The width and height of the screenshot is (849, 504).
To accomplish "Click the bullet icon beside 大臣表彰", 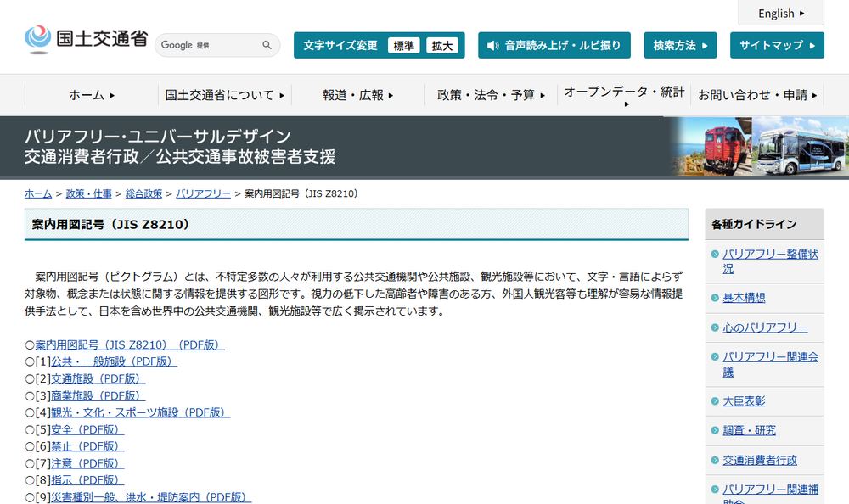I will point(715,401).
